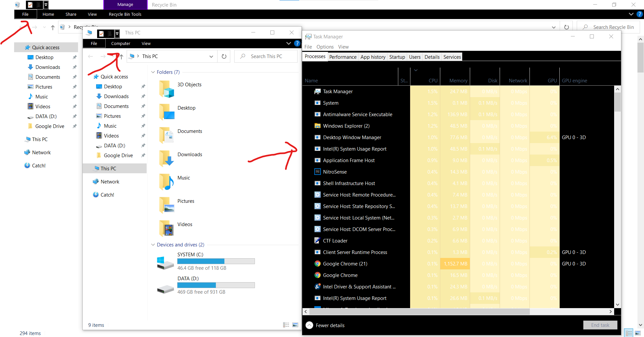Open the Share tab in Recycle Bin window
Viewport: 644px width, 337px height.
(x=71, y=14)
